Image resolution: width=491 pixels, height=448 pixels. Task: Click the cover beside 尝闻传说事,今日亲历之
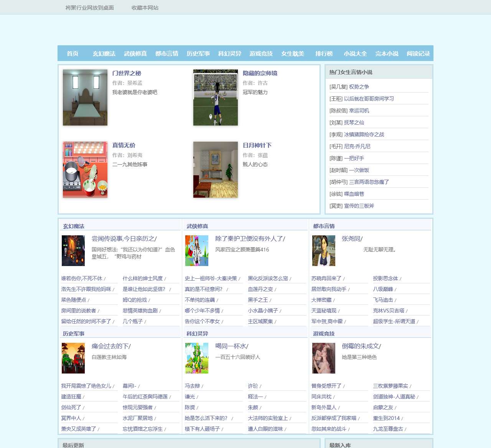(x=73, y=251)
